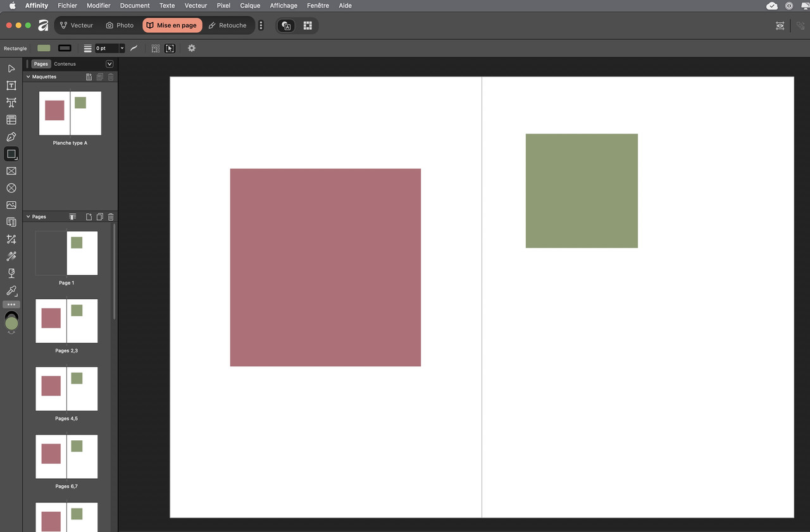Toggle preview mode eye icon top right

780,25
